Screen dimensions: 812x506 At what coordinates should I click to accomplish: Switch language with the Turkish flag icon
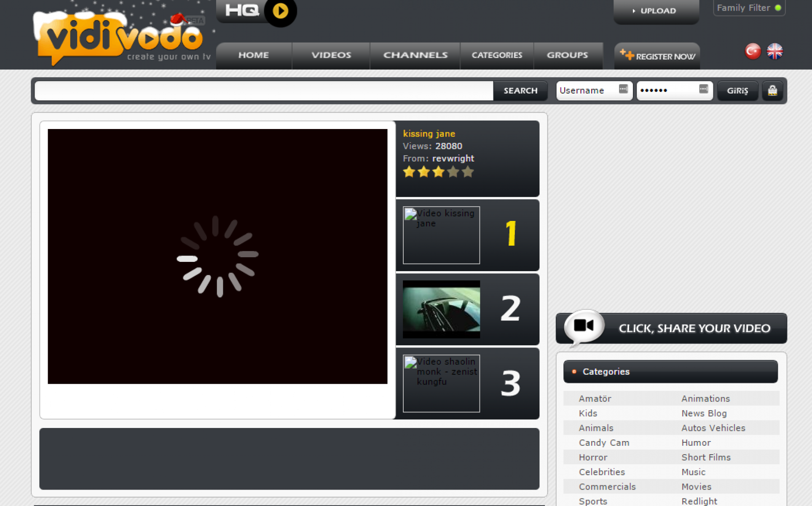[x=753, y=51]
